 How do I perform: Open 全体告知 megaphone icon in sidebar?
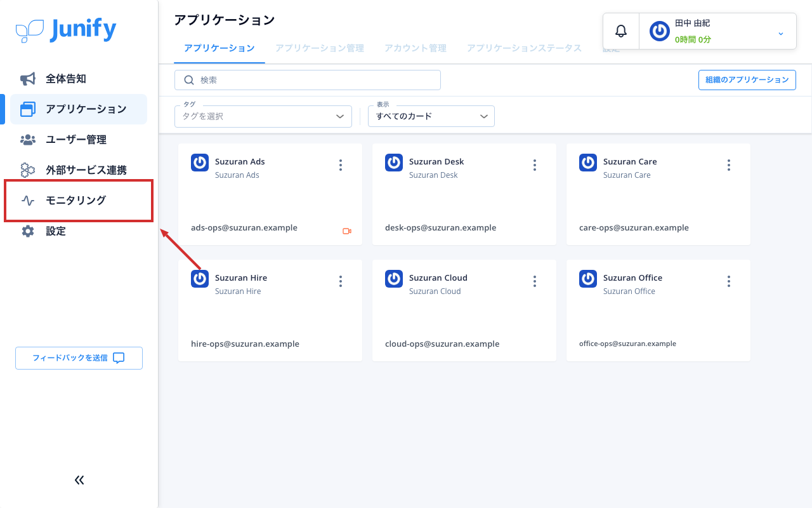coord(28,79)
